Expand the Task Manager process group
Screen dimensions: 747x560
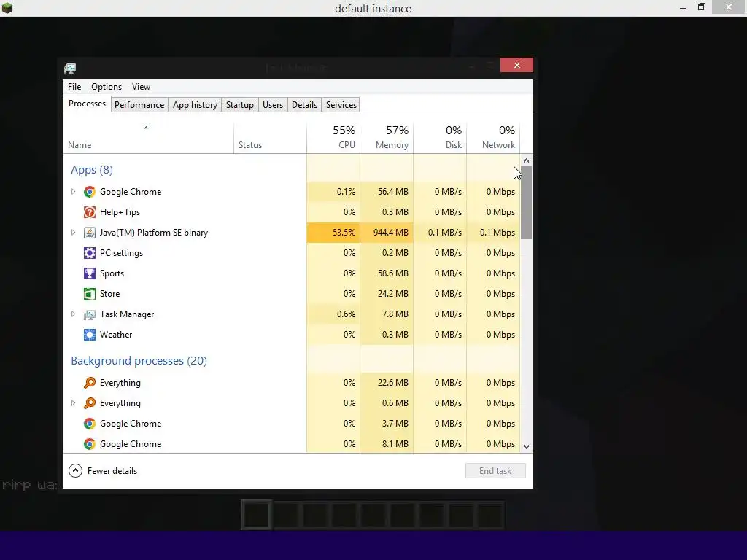point(73,314)
